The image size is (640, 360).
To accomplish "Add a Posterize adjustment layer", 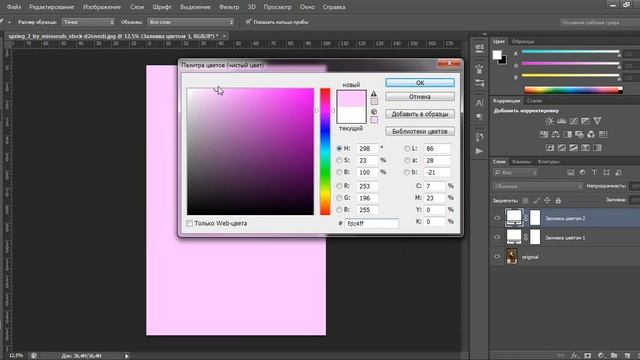I will (x=562, y=147).
